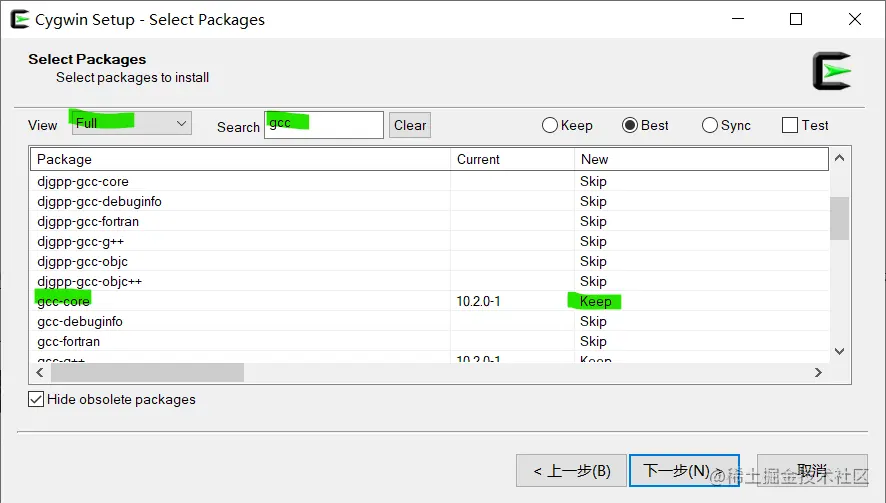Screen dimensions: 886x503
Task: Maximize the Cygwin Setup window
Action: tap(796, 19)
